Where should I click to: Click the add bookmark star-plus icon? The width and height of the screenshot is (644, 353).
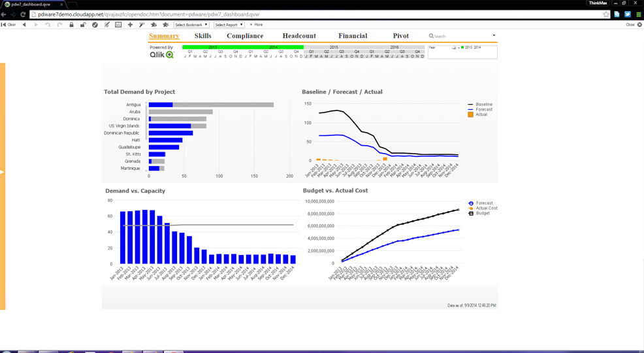coord(154,25)
